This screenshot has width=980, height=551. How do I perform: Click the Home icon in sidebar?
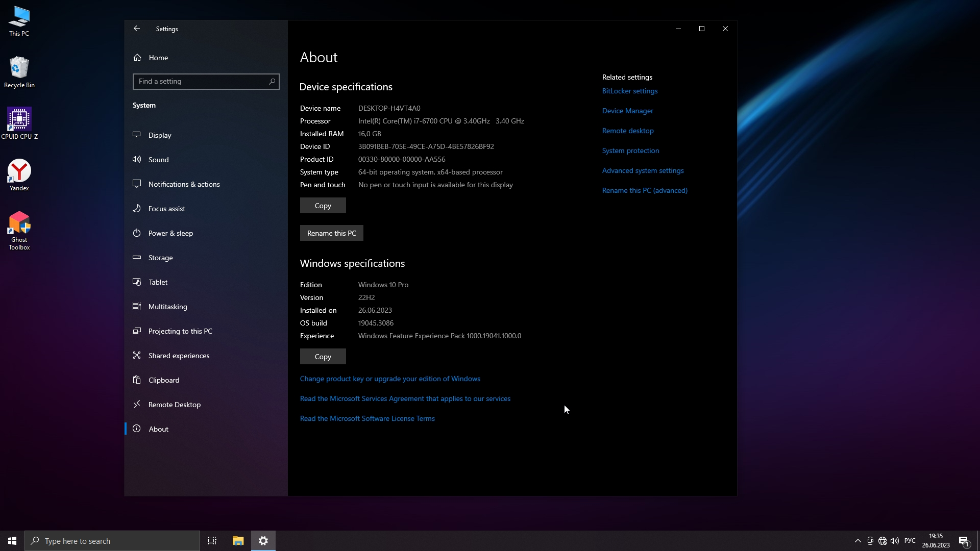tap(137, 58)
